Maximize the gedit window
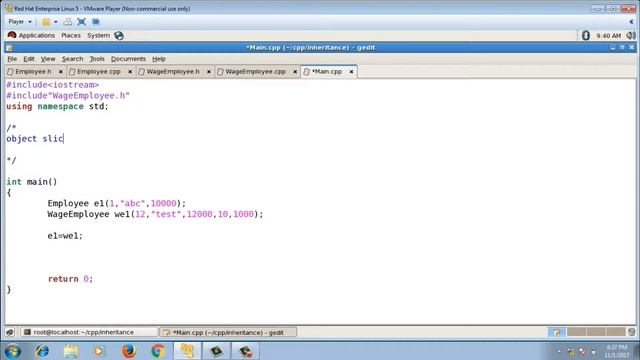 [x=622, y=47]
